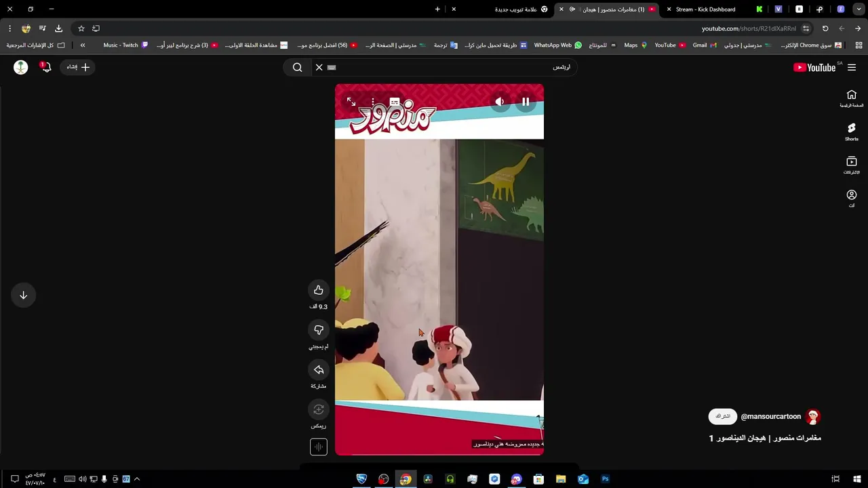
Task: Show hidden tray icons chevron
Action: coord(137,479)
